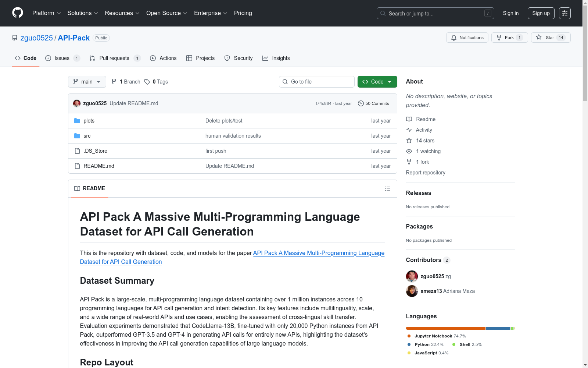Viewport: 588px width, 368px height.
Task: Click the commit history clock icon
Action: click(x=361, y=103)
